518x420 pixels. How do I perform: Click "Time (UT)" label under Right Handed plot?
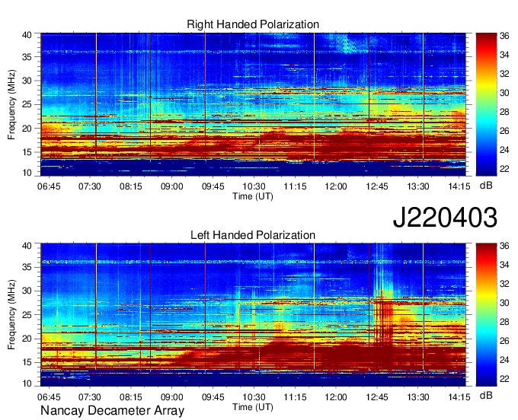click(x=253, y=196)
